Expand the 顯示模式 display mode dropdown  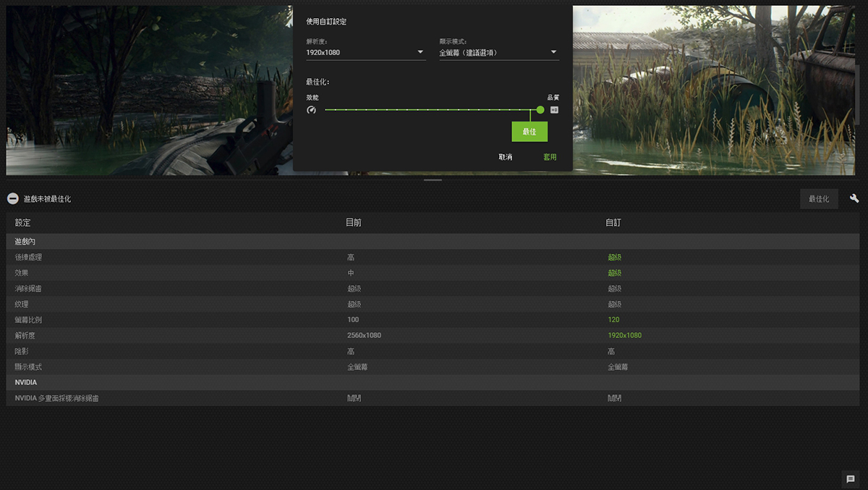tap(498, 52)
